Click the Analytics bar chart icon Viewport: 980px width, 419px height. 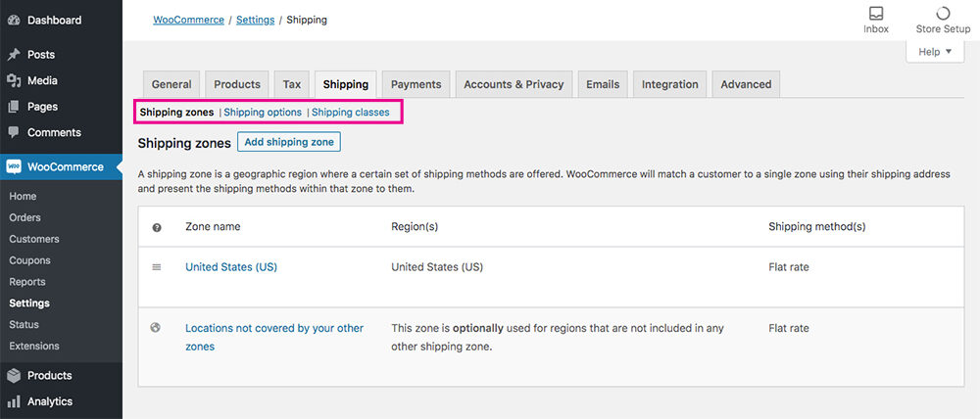(x=14, y=401)
